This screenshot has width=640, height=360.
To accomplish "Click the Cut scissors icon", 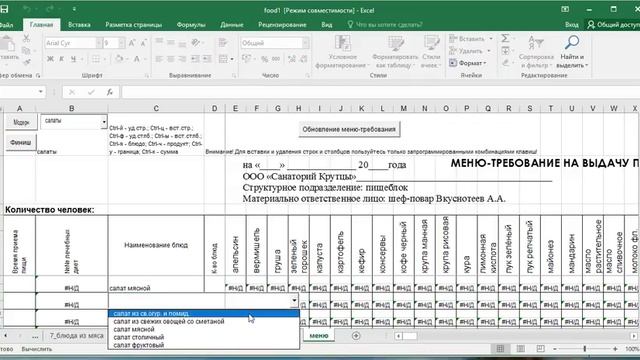I will point(26,39).
